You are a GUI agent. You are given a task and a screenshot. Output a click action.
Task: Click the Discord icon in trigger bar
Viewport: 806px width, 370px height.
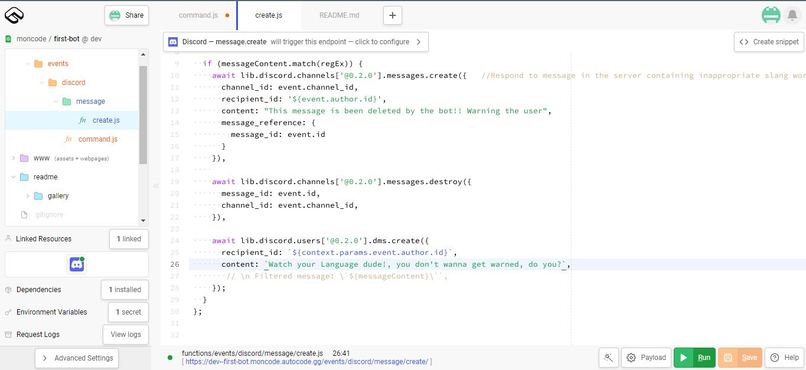tap(173, 42)
